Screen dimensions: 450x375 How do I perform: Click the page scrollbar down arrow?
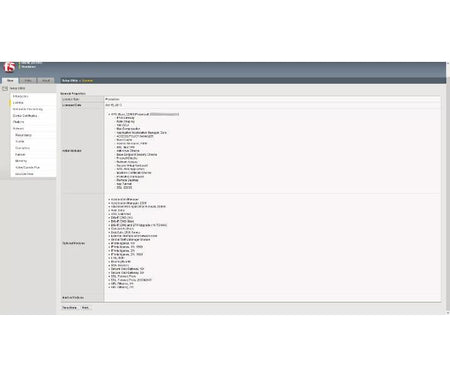[x=448, y=313]
